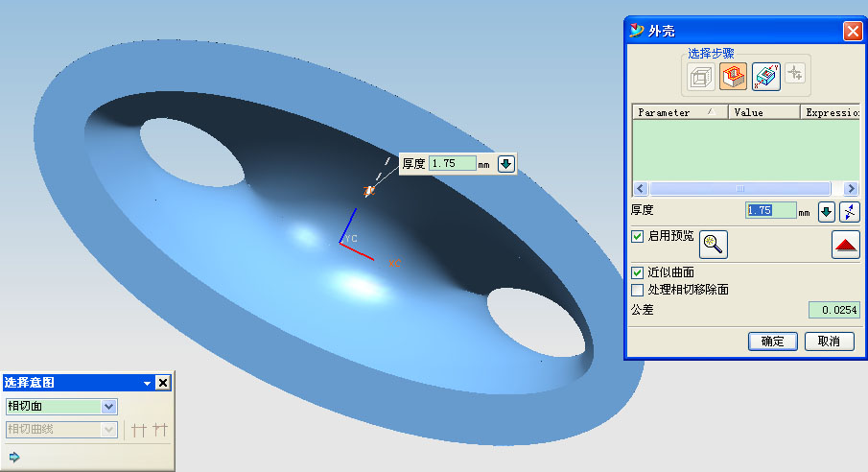Click the 公差 tolerance field
This screenshot has width=868, height=472.
point(834,310)
